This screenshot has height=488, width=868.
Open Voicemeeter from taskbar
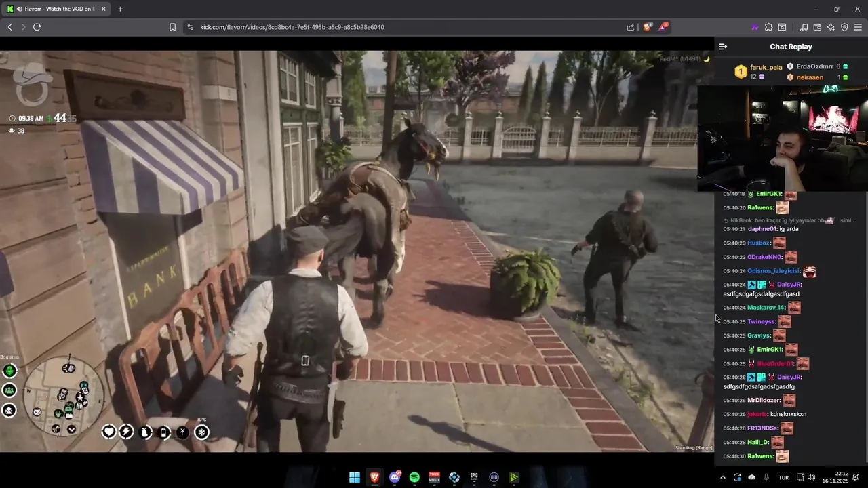[434, 477]
